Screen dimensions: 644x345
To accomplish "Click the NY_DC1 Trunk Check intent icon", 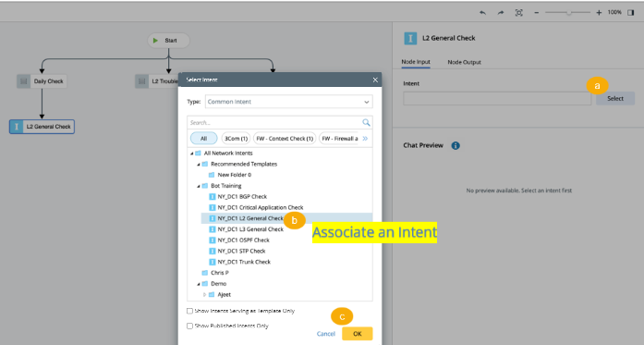I will pos(213,262).
